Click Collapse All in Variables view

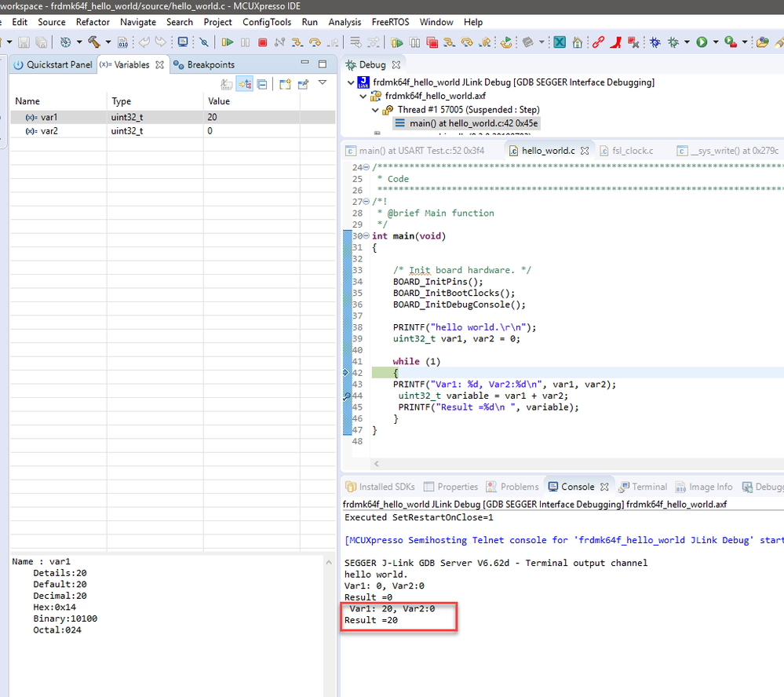tap(262, 84)
